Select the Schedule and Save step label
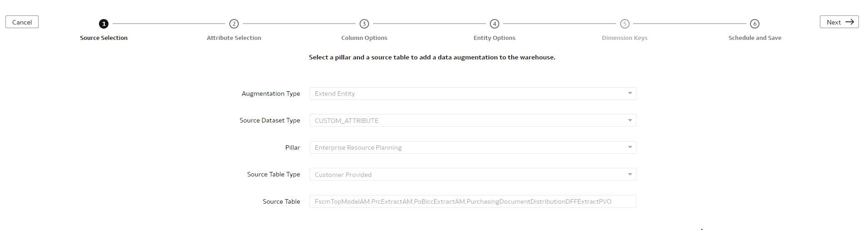This screenshot has height=230, width=868. coord(755,38)
